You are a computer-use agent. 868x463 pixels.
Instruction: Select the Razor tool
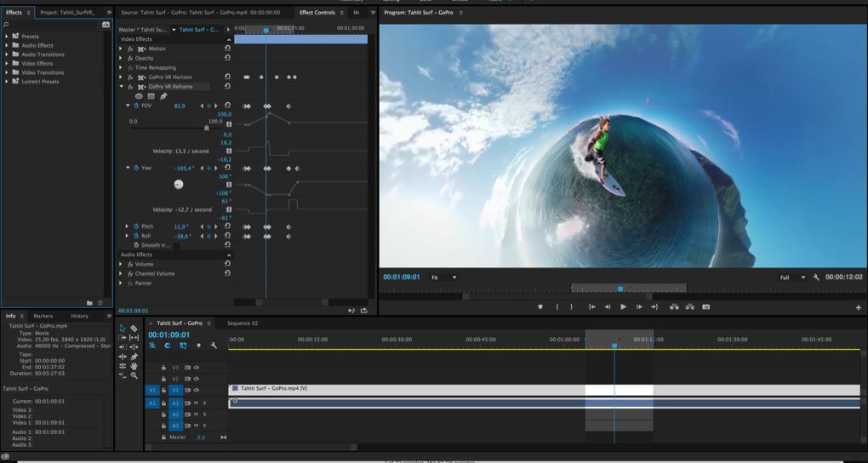point(134,329)
